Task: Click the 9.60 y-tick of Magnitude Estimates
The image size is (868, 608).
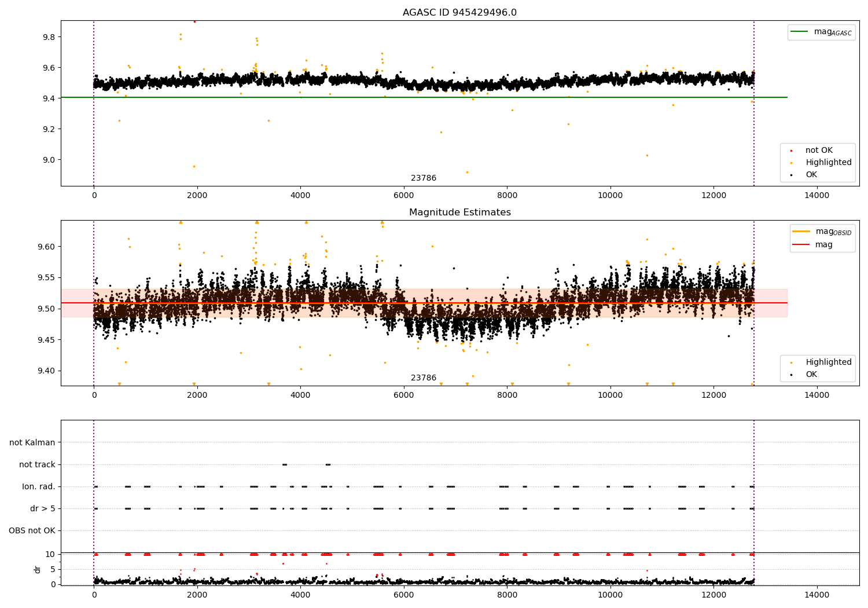Action: [x=47, y=247]
